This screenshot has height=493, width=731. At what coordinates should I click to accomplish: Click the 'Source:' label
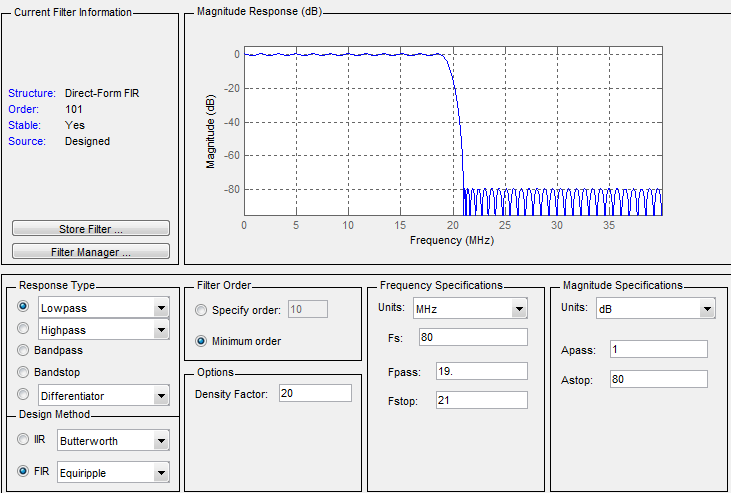click(x=27, y=141)
